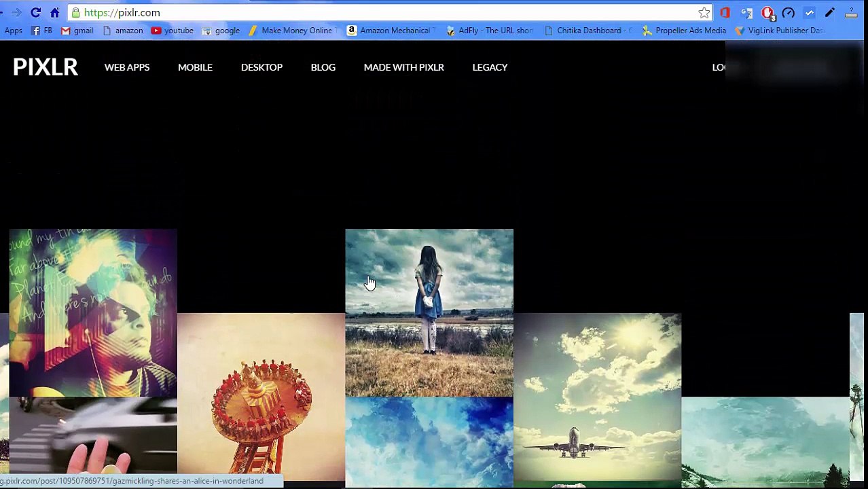Viewport: 868px width, 489px height.
Task: Open the Chitika Dashboard bookmark
Action: (589, 30)
